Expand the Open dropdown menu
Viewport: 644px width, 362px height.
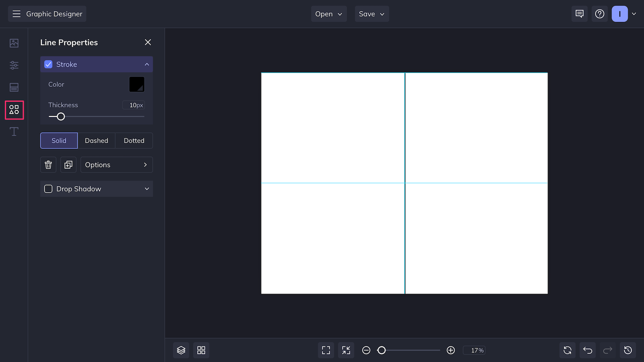coord(328,14)
